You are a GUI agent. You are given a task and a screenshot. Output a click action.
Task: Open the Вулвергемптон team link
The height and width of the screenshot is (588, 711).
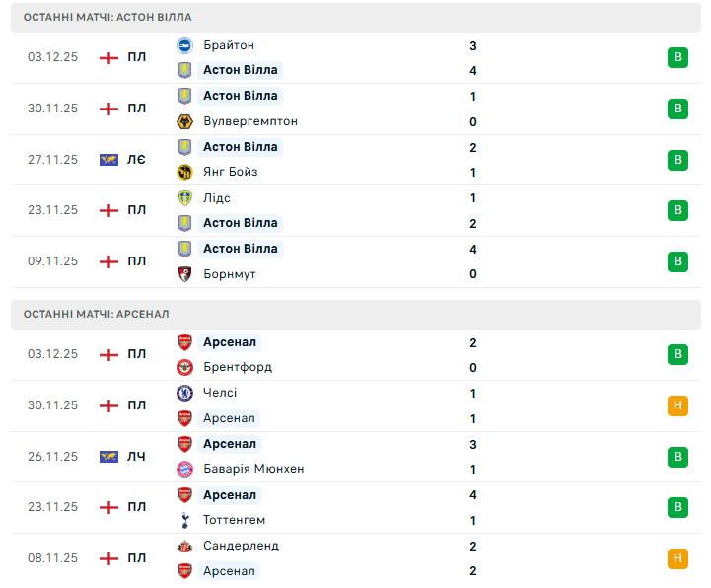click(x=249, y=121)
